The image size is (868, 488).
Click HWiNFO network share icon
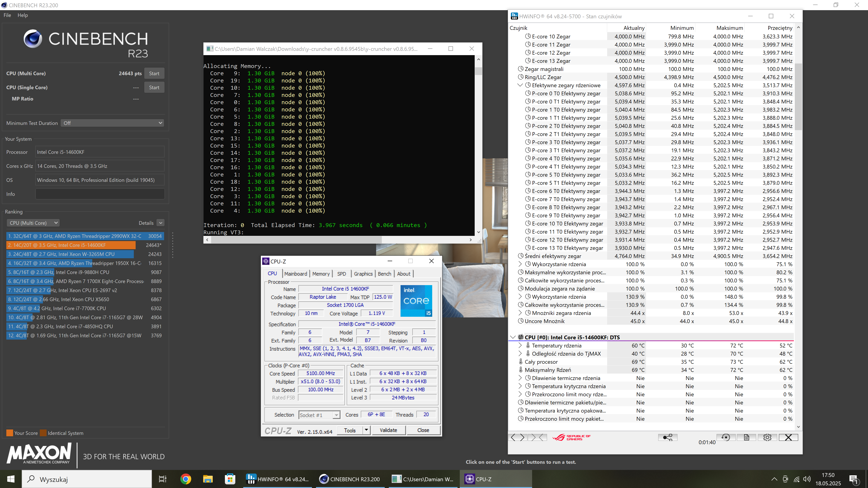[667, 437]
